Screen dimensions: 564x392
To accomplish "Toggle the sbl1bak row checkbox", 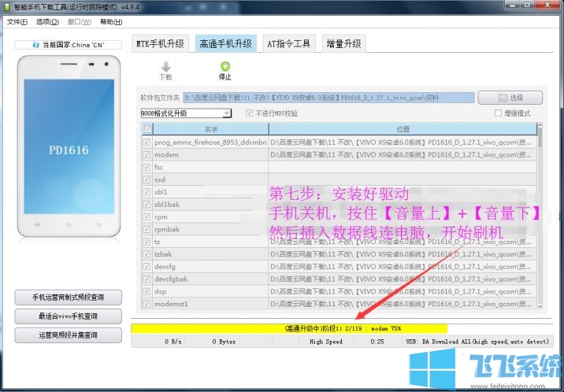I will coord(147,205).
